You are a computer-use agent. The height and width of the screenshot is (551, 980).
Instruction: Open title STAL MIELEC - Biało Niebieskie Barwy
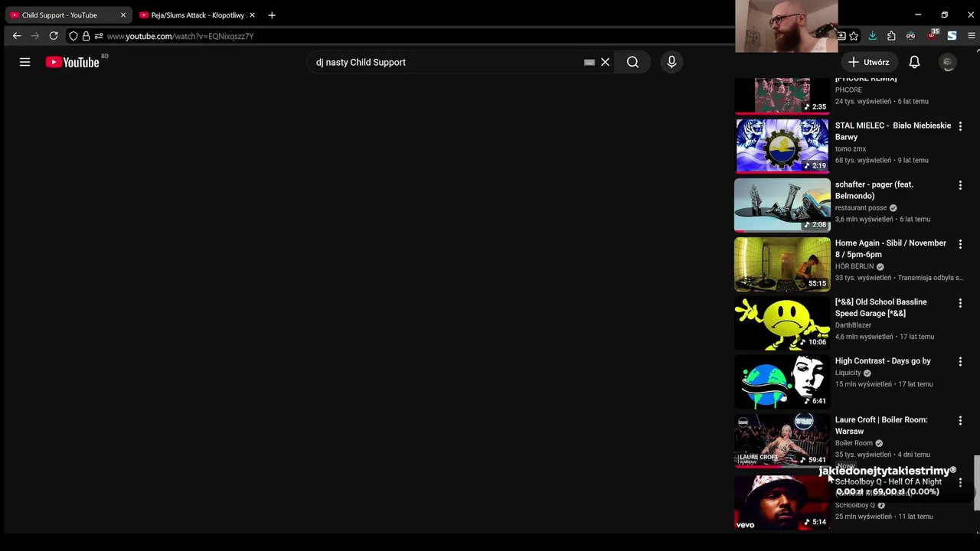(x=893, y=131)
